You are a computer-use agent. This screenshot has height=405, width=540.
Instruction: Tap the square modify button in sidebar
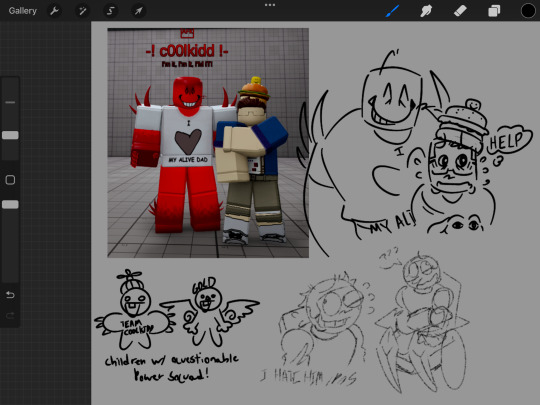click(x=10, y=180)
